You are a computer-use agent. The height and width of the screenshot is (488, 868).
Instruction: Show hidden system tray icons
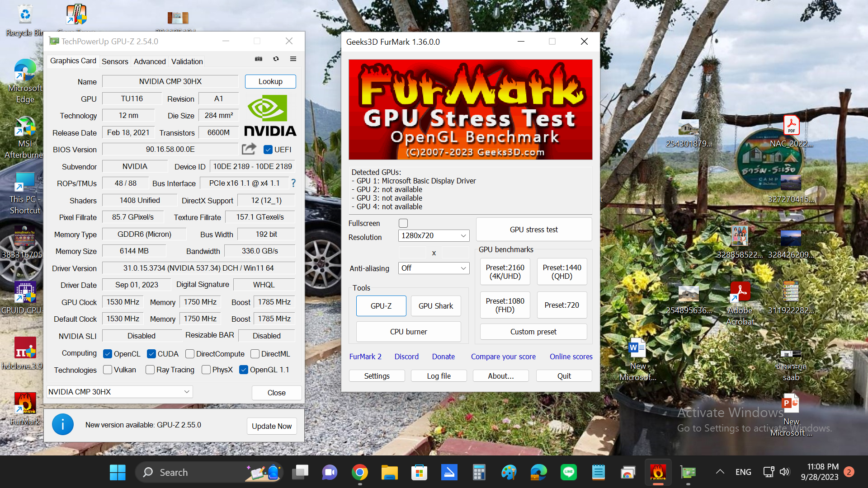[720, 472]
